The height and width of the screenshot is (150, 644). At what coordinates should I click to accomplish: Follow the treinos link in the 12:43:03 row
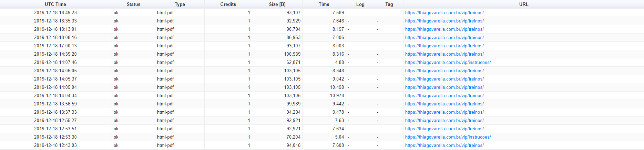pyautogui.click(x=444, y=146)
